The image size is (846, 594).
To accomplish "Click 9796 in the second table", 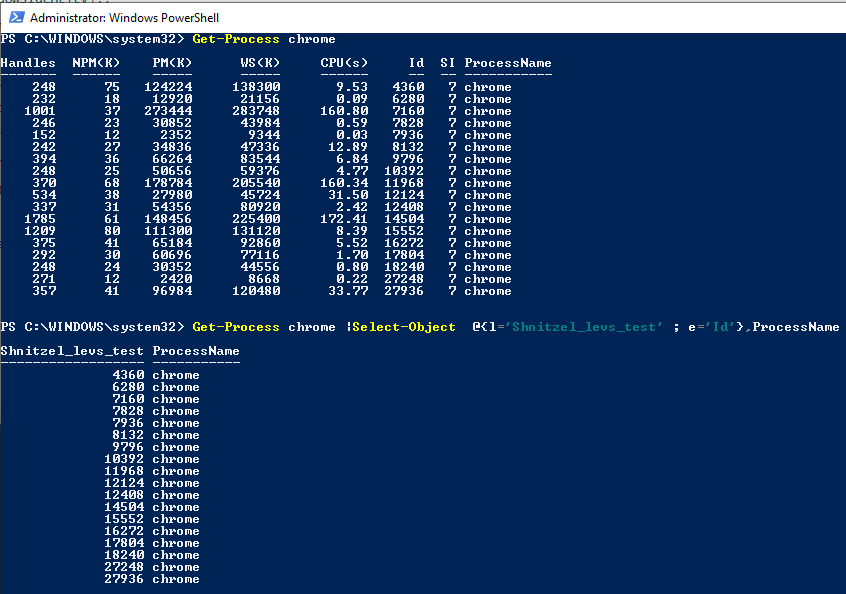I will 128,447.
